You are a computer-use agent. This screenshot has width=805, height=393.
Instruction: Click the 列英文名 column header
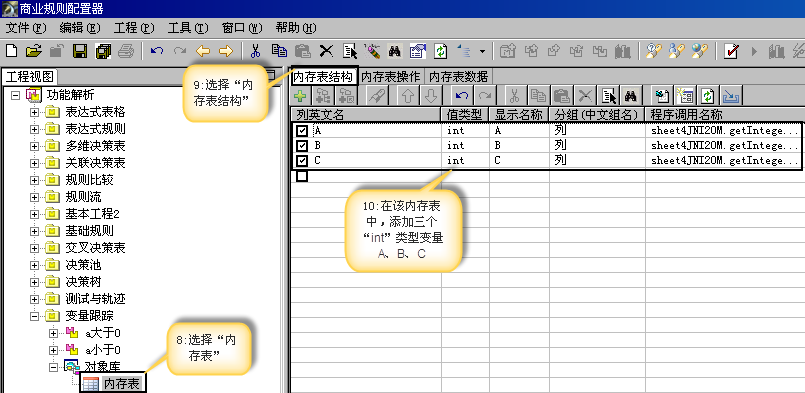click(x=366, y=114)
